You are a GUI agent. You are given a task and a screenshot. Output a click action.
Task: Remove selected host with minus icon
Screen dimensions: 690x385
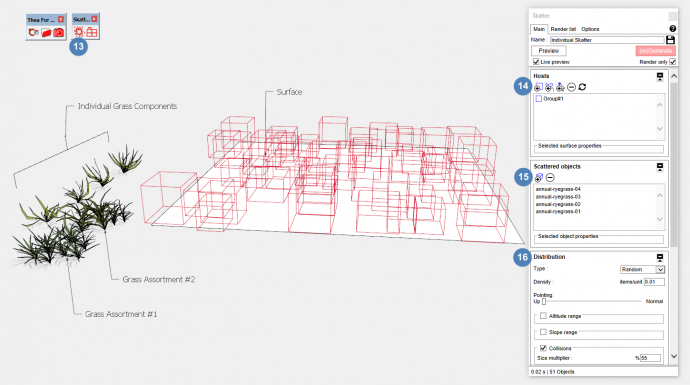pyautogui.click(x=571, y=87)
